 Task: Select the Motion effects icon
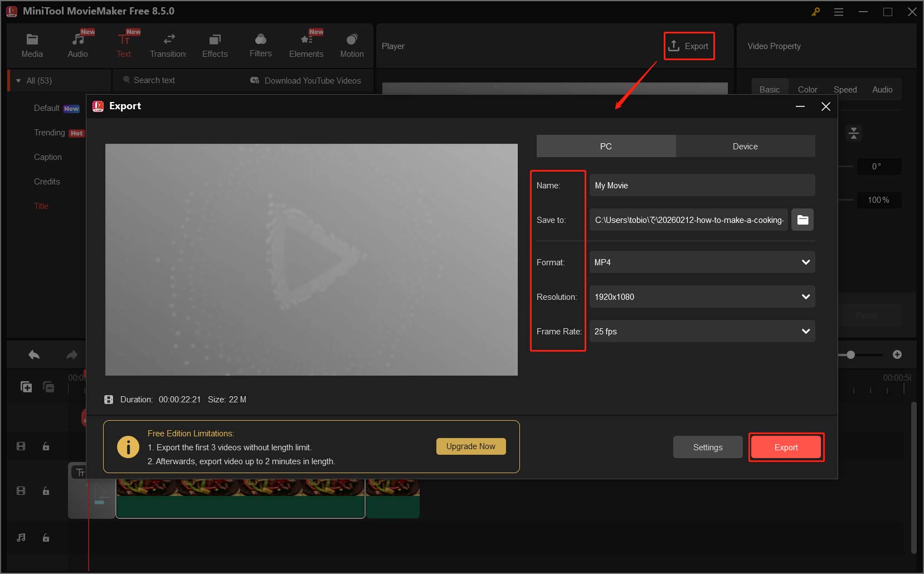tap(352, 44)
